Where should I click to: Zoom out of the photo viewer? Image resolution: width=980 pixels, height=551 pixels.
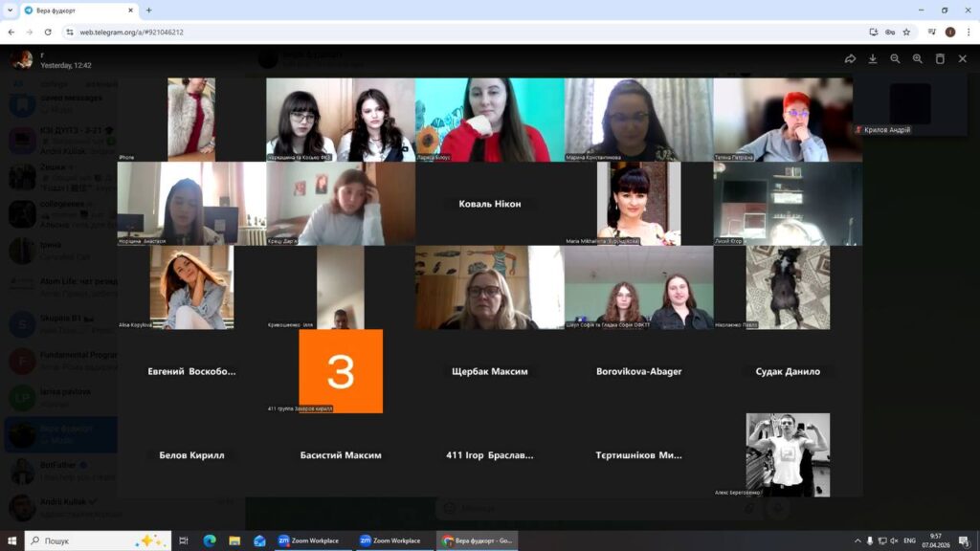[895, 58]
